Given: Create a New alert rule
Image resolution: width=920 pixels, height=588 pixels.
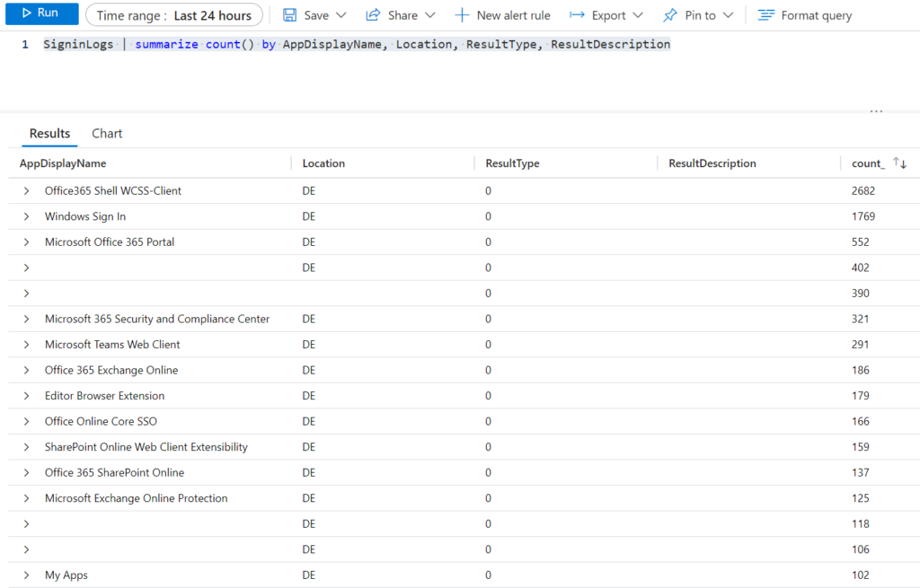Looking at the screenshot, I should pyautogui.click(x=502, y=14).
